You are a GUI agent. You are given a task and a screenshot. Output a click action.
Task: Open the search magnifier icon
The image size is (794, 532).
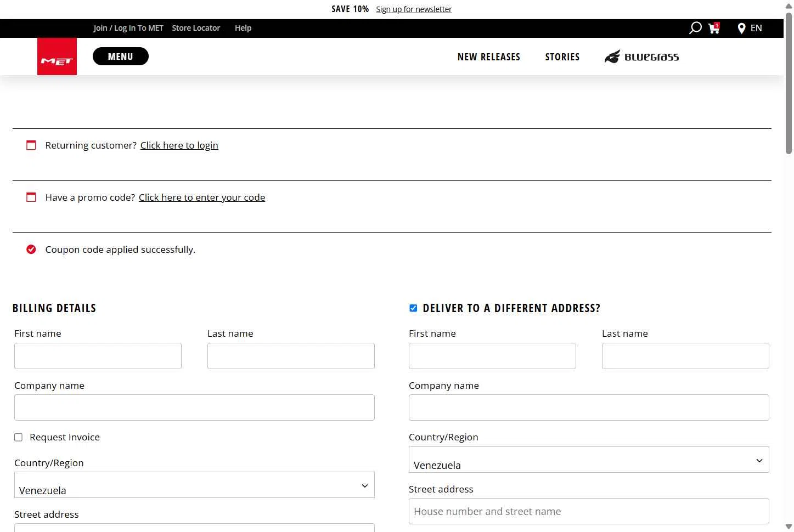(695, 28)
